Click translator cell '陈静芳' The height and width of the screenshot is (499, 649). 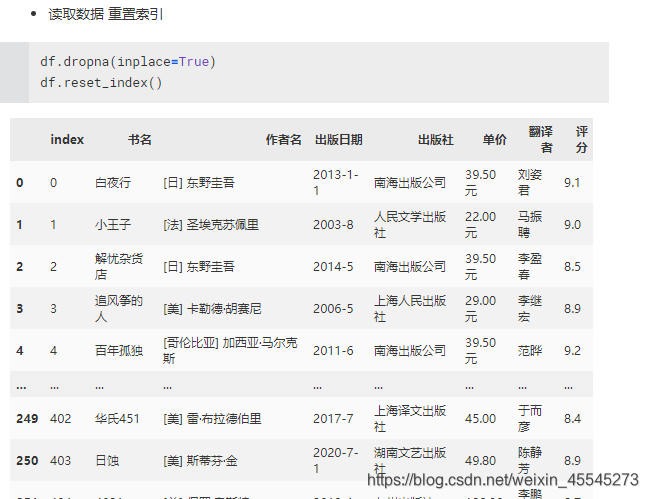pos(530,461)
